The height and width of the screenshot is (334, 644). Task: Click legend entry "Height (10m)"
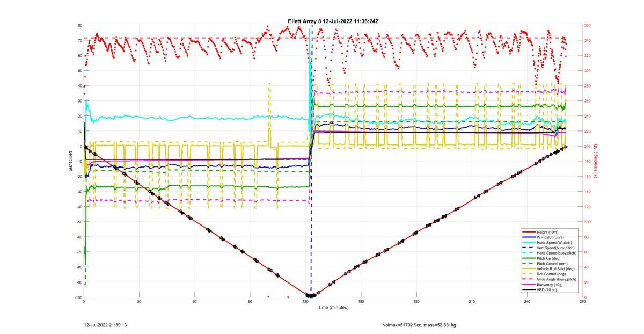548,232
